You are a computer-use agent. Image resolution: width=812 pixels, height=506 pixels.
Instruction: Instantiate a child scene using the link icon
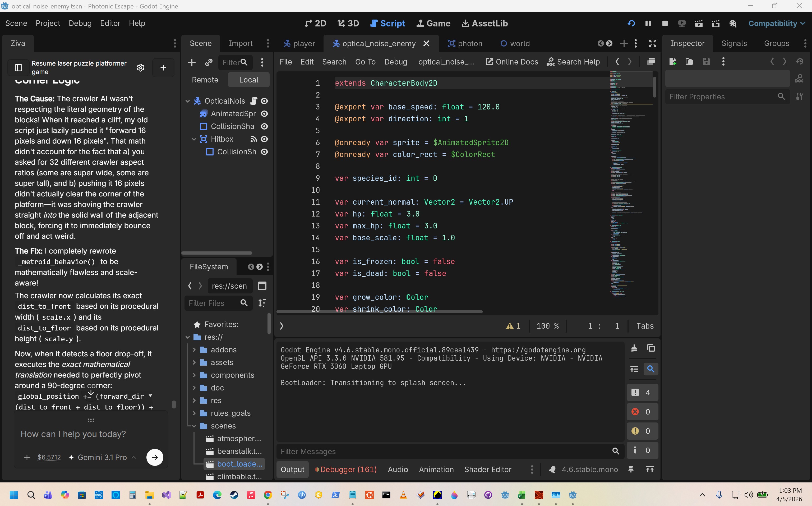(209, 62)
